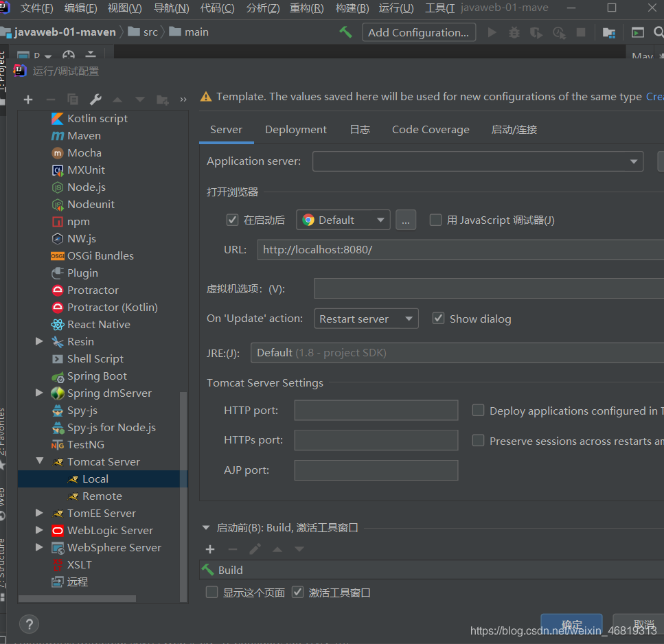This screenshot has height=644, width=664.
Task: Open the edit templates wrench icon
Action: tap(95, 100)
